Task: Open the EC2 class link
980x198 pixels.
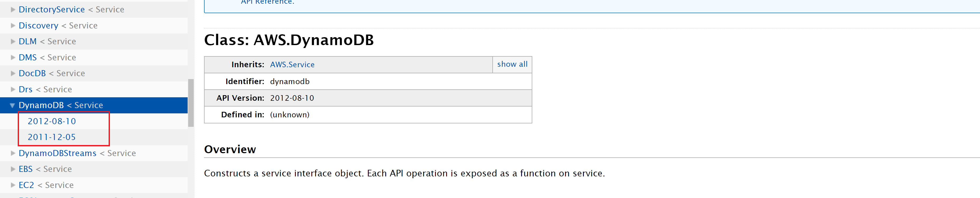Action: [x=26, y=185]
